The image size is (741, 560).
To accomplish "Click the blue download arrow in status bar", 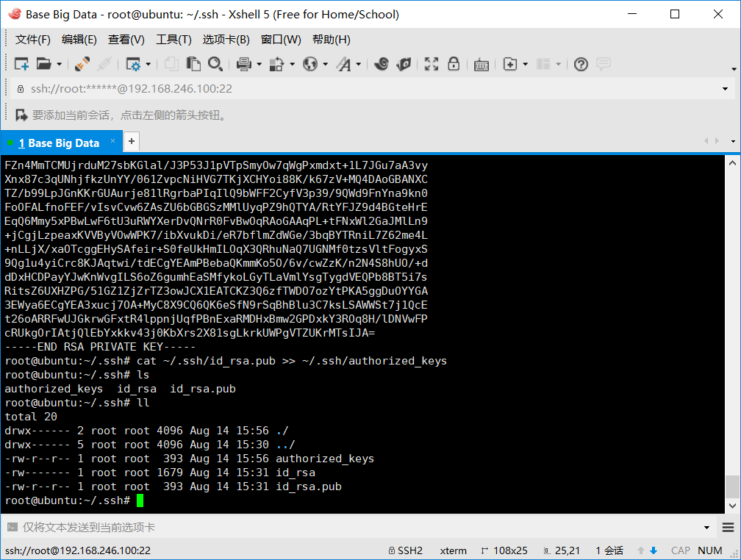I will [x=654, y=550].
